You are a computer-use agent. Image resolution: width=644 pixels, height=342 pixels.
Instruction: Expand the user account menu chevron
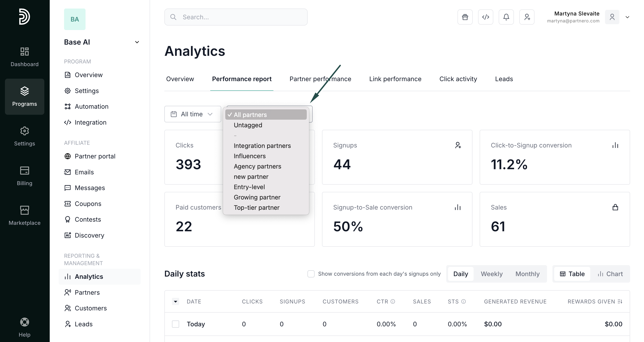pos(627,17)
